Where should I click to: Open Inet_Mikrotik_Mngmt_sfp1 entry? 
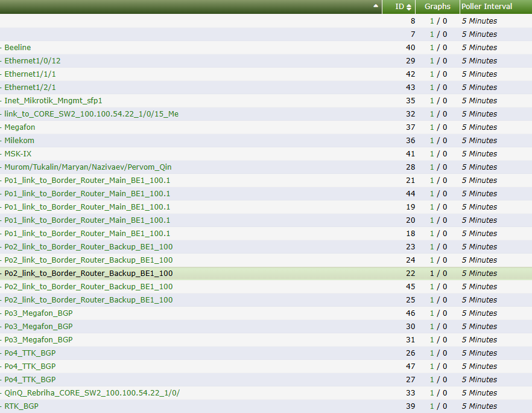click(x=53, y=101)
